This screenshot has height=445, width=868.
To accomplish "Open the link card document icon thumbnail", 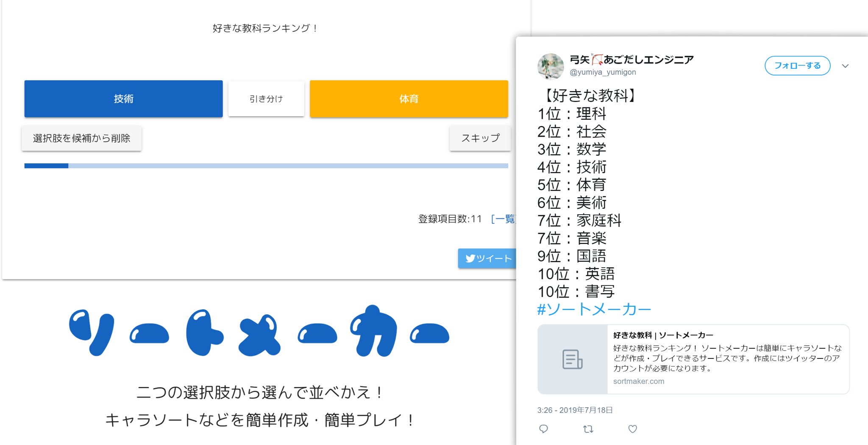I will (573, 359).
